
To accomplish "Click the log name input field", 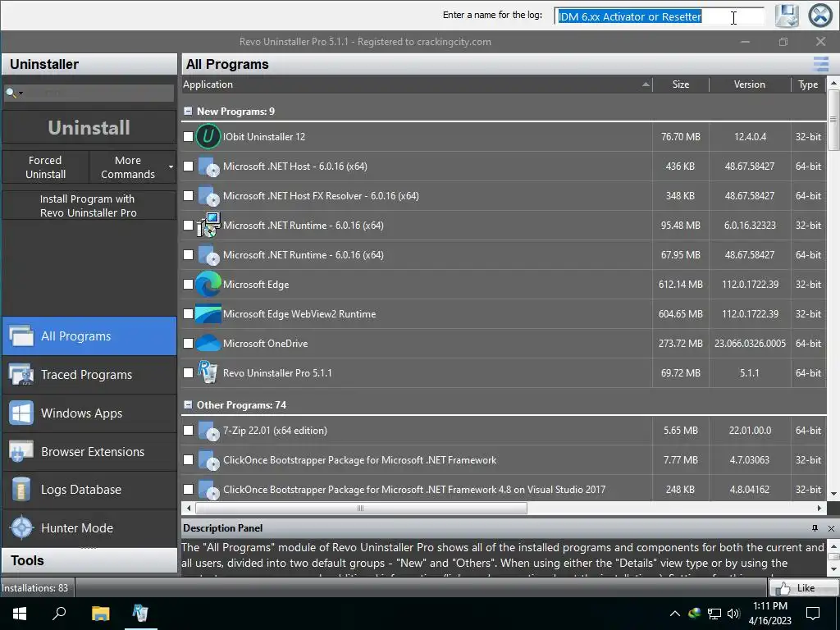I will pos(659,16).
